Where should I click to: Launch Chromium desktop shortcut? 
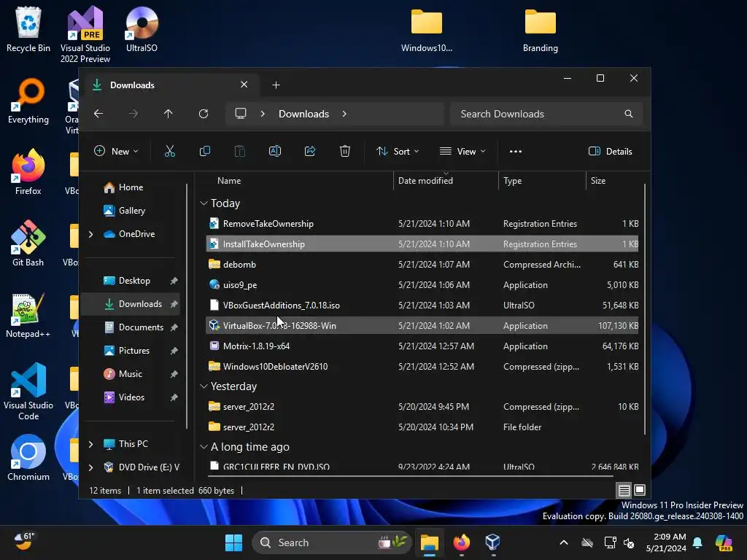(x=28, y=458)
